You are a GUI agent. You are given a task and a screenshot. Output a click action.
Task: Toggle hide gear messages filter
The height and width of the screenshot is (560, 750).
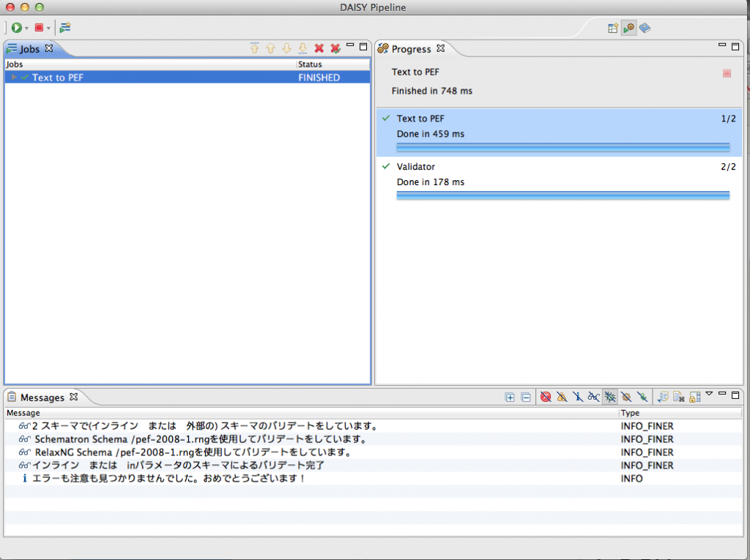pyautogui.click(x=626, y=397)
